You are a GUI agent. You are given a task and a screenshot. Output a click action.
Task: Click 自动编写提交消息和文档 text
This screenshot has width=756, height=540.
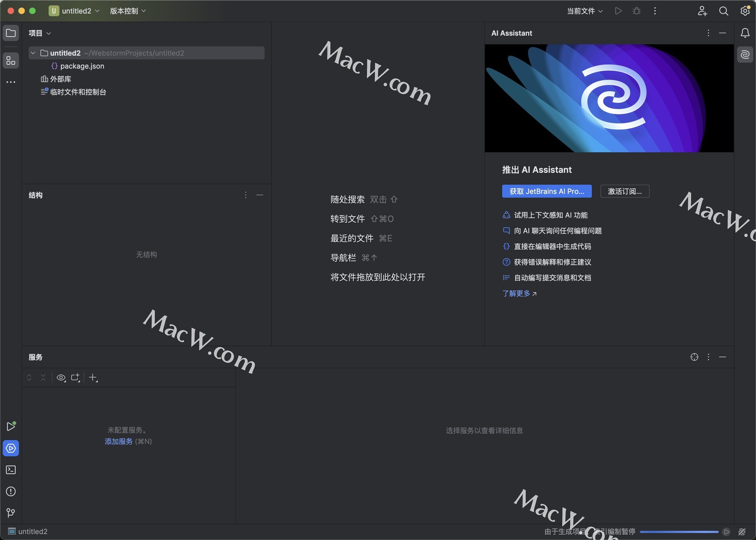pyautogui.click(x=552, y=278)
